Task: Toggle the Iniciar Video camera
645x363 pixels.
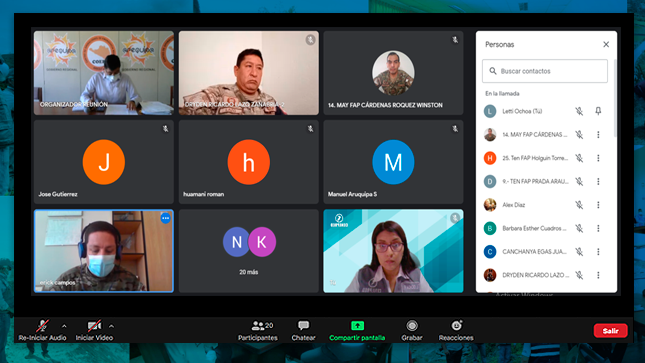Action: pos(94,326)
